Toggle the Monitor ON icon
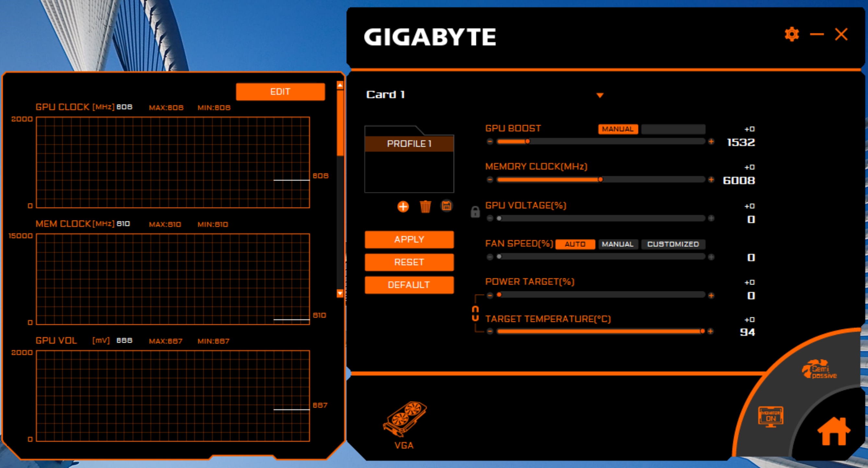 (771, 416)
